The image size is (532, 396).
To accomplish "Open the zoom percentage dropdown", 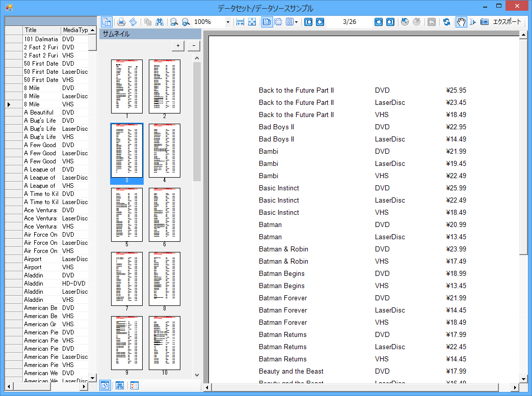I will tap(228, 22).
